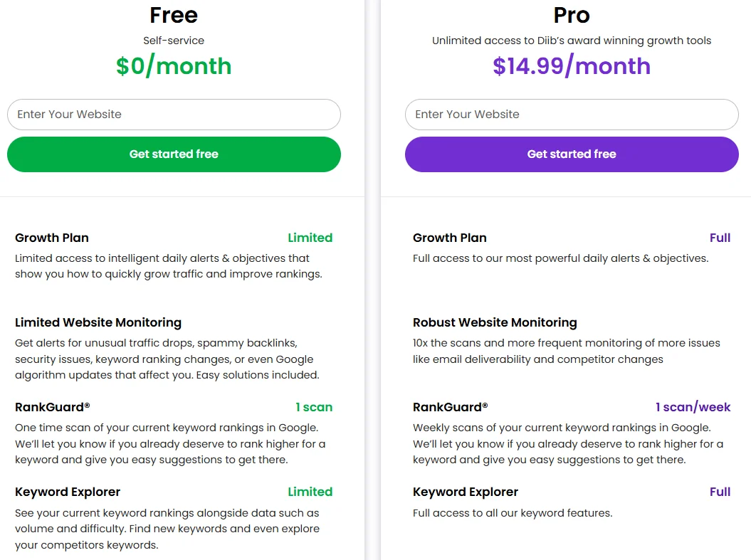Click the green Get started free button
This screenshot has height=560, width=751.
[174, 154]
